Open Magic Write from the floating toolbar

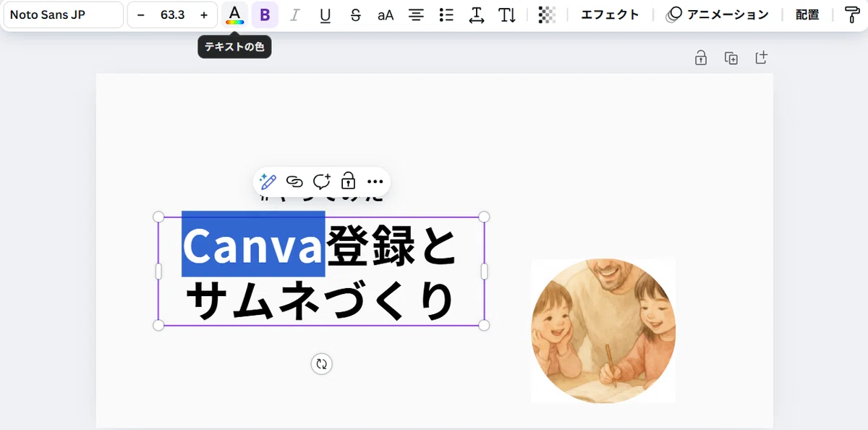tap(268, 181)
